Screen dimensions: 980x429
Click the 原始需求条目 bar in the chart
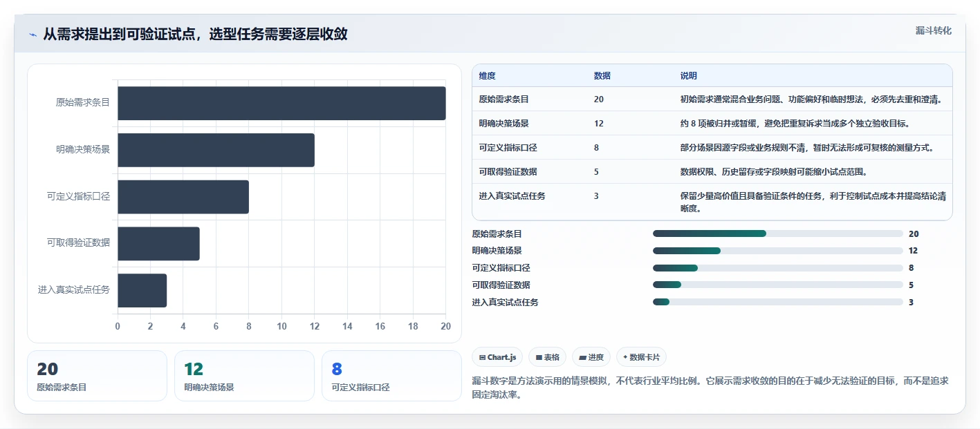point(281,103)
